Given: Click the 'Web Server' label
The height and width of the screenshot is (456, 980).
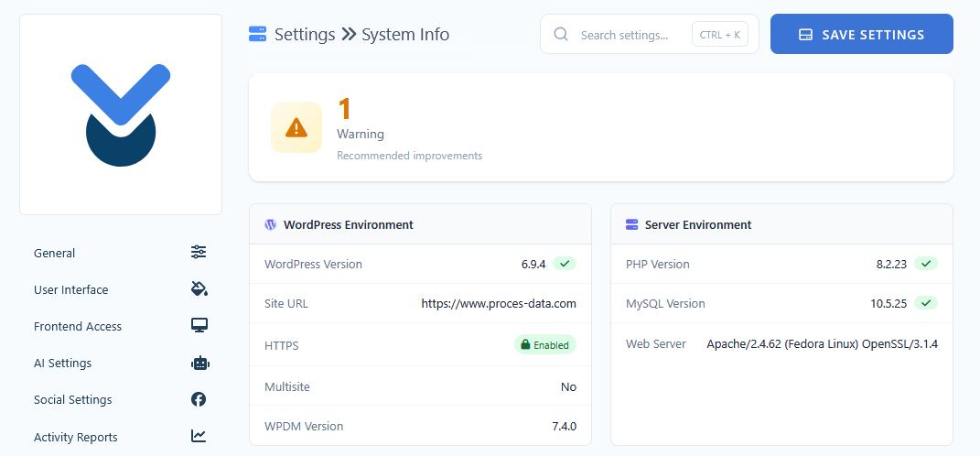Looking at the screenshot, I should point(656,343).
